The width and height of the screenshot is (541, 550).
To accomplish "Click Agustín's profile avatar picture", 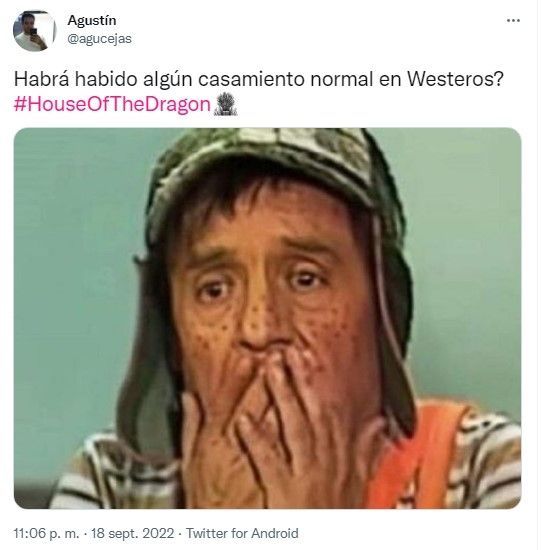I will point(34,31).
